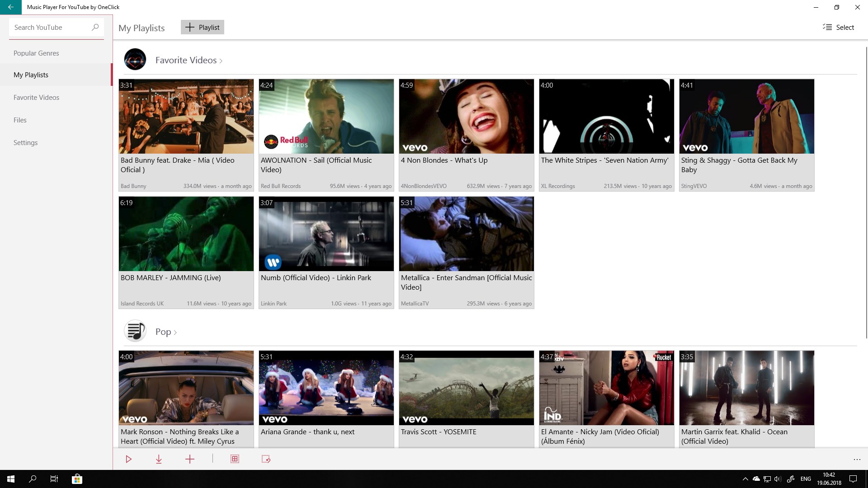The width and height of the screenshot is (868, 488).
Task: Open Windows taskbar search
Action: tap(33, 479)
